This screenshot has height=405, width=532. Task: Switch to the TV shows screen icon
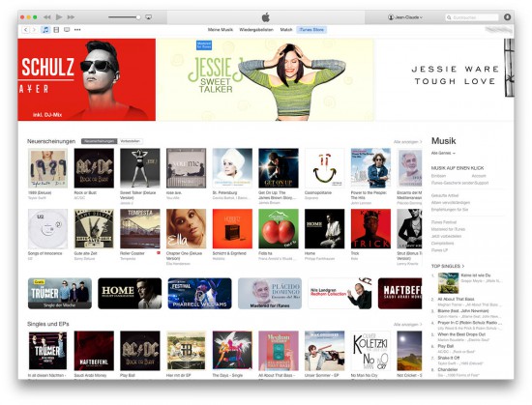click(67, 30)
